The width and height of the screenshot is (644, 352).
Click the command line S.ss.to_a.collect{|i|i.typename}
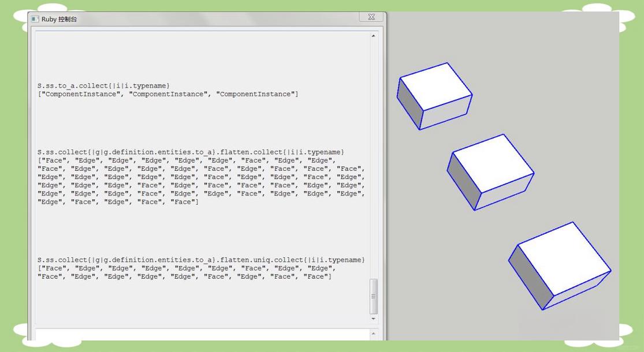click(103, 86)
